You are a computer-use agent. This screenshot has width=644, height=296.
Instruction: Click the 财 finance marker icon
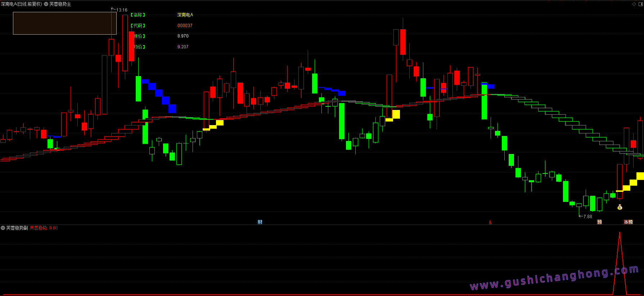coord(260,222)
